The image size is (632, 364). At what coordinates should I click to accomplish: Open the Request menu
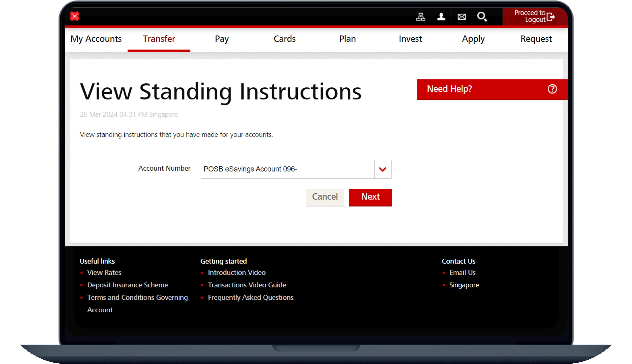(x=536, y=39)
